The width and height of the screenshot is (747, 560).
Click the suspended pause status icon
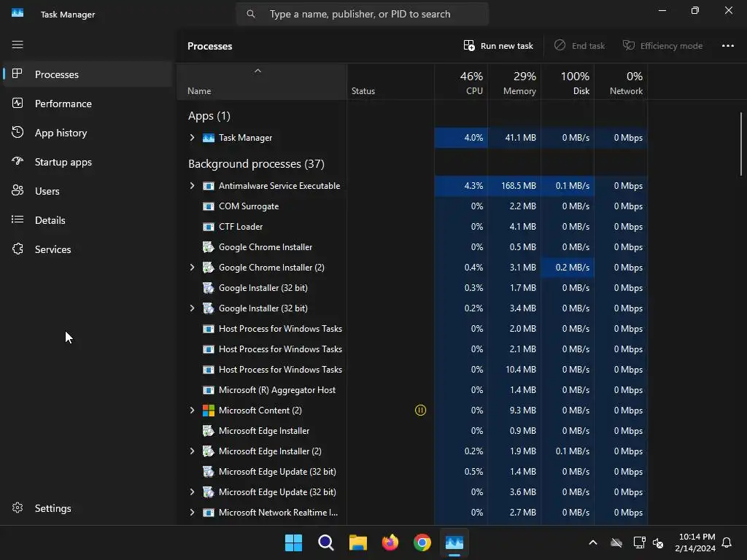point(421,410)
